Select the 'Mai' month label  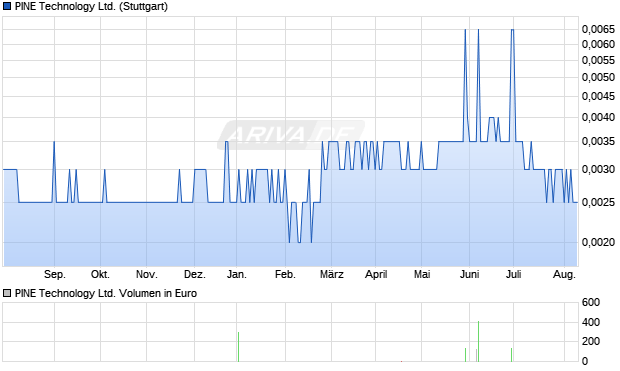(422, 274)
